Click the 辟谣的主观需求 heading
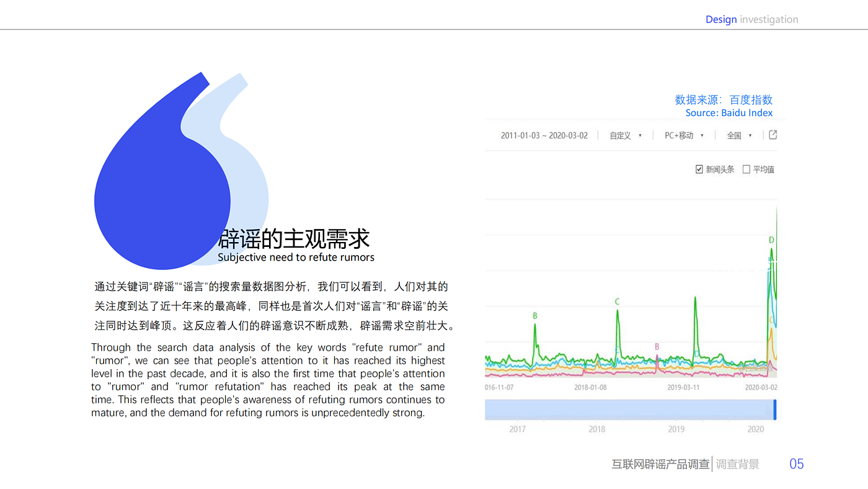 [x=294, y=239]
